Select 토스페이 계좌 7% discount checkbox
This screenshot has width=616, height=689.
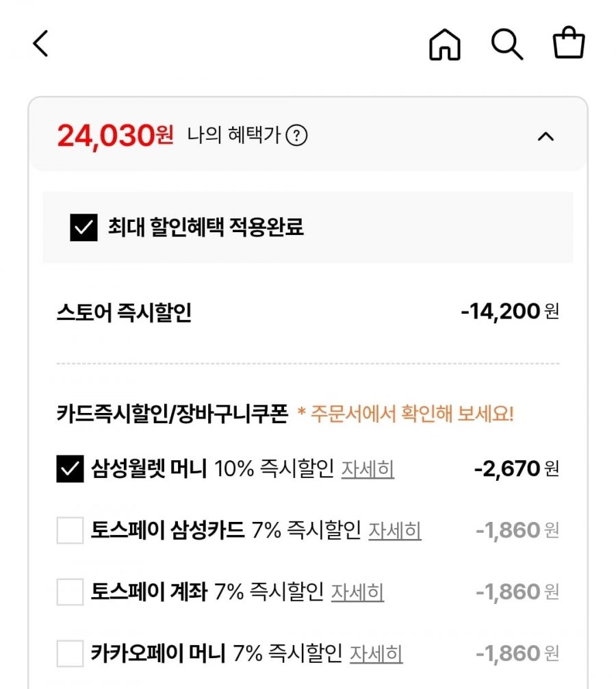70,592
